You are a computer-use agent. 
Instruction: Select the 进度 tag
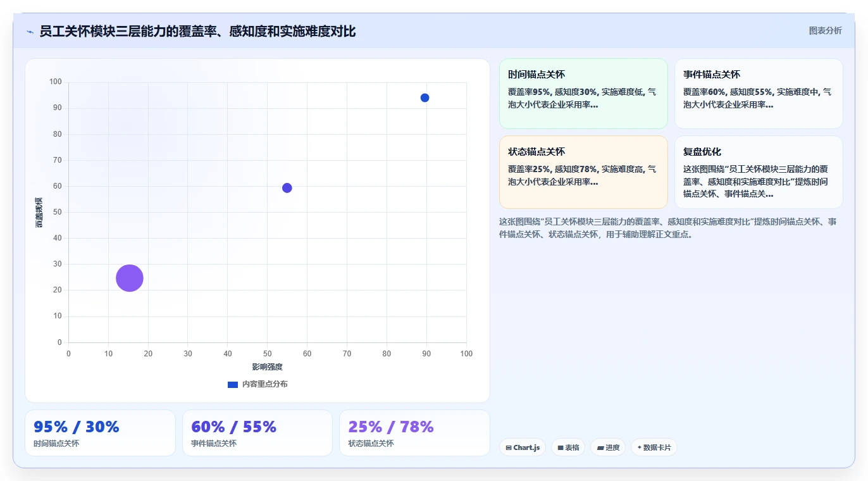pyautogui.click(x=608, y=447)
